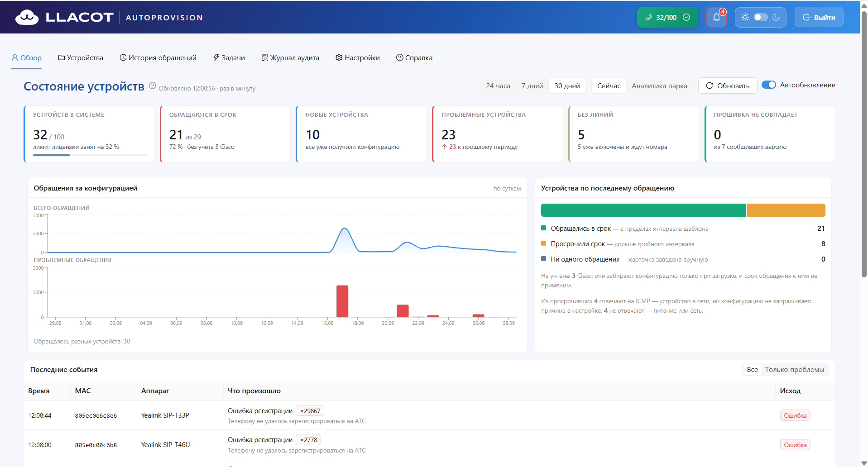Select the 30 дней period

(x=567, y=86)
